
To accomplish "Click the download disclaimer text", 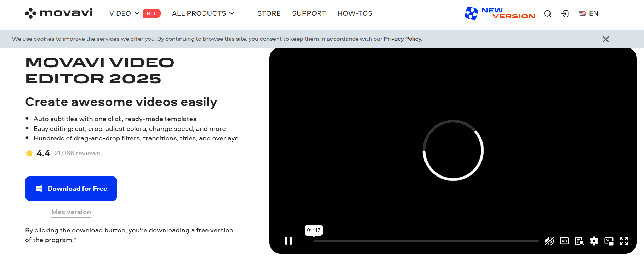I will point(129,235).
